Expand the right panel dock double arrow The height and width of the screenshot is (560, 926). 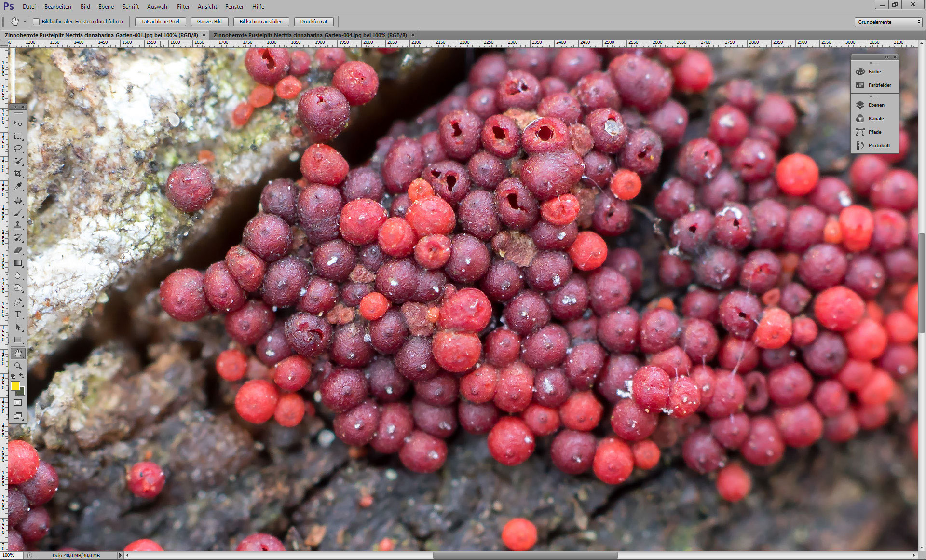point(886,57)
